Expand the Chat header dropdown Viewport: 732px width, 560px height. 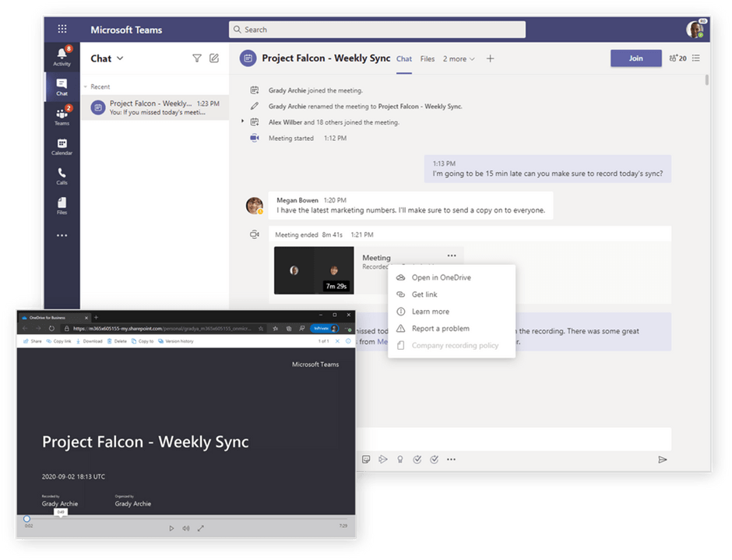pyautogui.click(x=119, y=58)
